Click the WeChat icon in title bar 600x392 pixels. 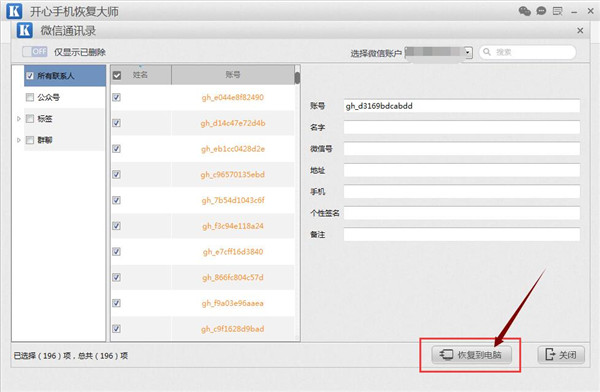(525, 11)
